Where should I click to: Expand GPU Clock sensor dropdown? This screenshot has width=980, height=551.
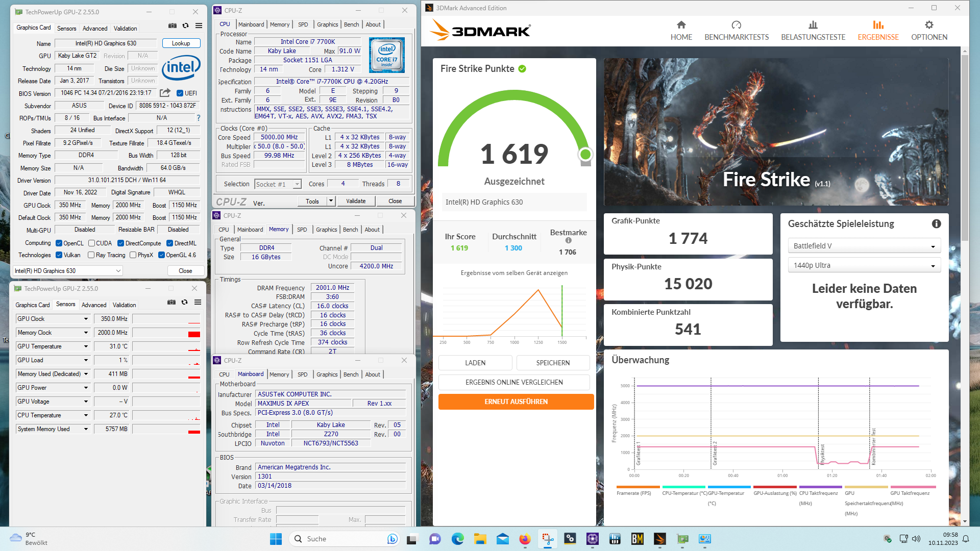[x=86, y=319]
